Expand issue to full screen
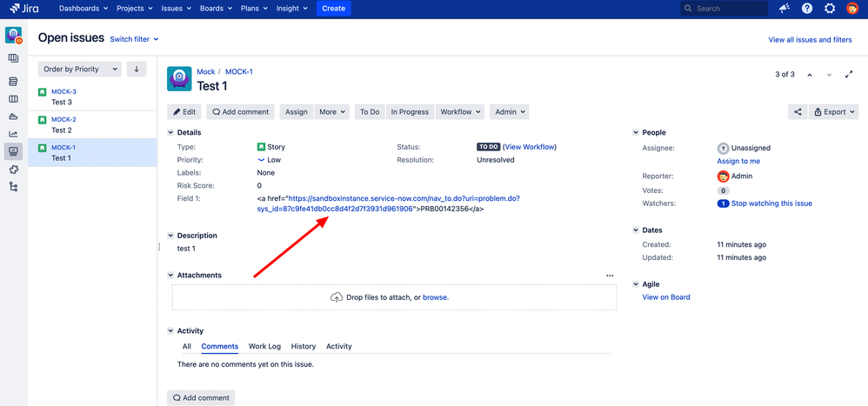This screenshot has width=868, height=406. (x=849, y=75)
